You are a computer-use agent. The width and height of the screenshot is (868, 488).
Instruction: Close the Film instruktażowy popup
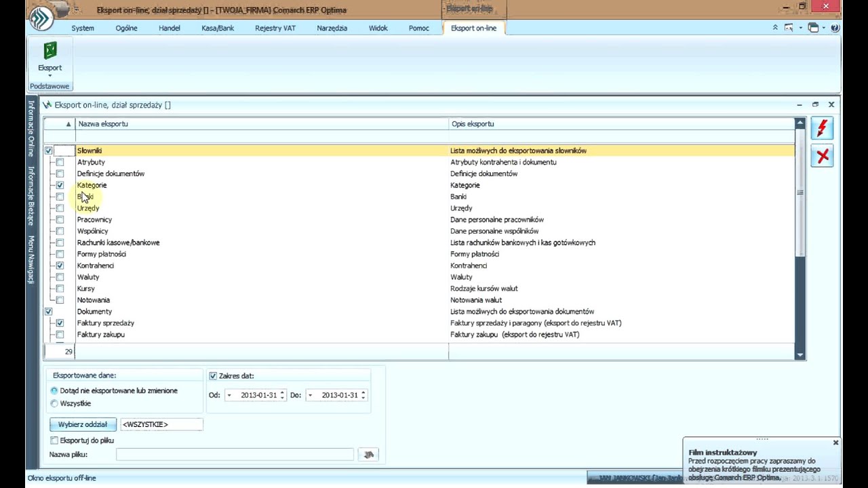pos(835,443)
